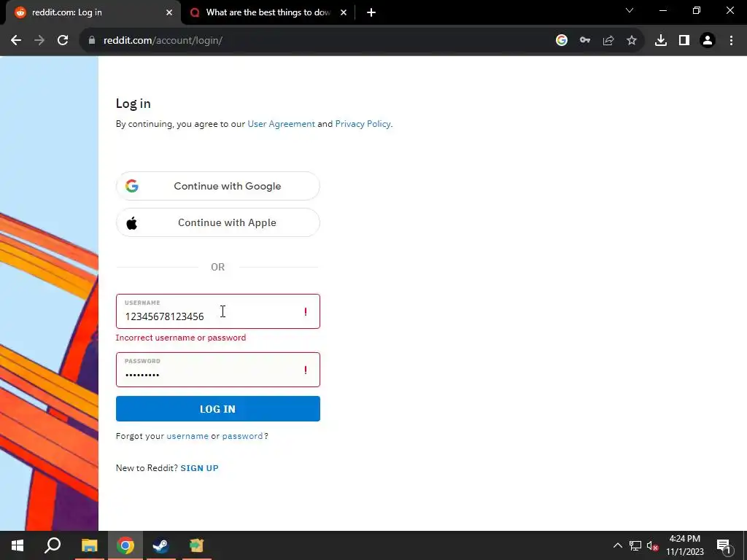Click the muted volume tray icon

point(652,545)
